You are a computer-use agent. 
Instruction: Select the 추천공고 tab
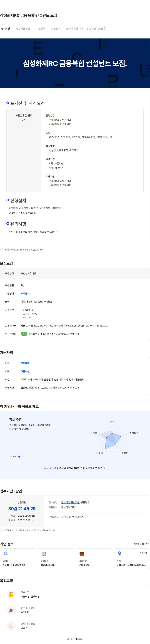click(x=55, y=29)
